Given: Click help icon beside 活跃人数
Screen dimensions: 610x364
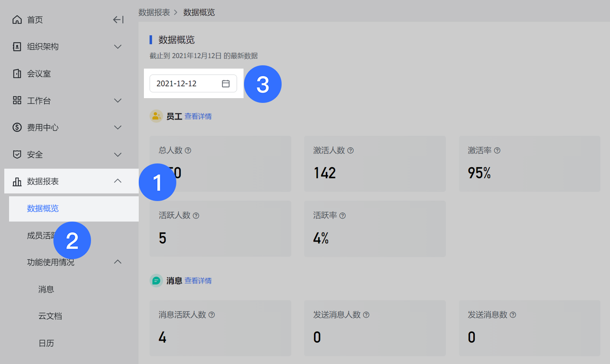Looking at the screenshot, I should coord(196,216).
